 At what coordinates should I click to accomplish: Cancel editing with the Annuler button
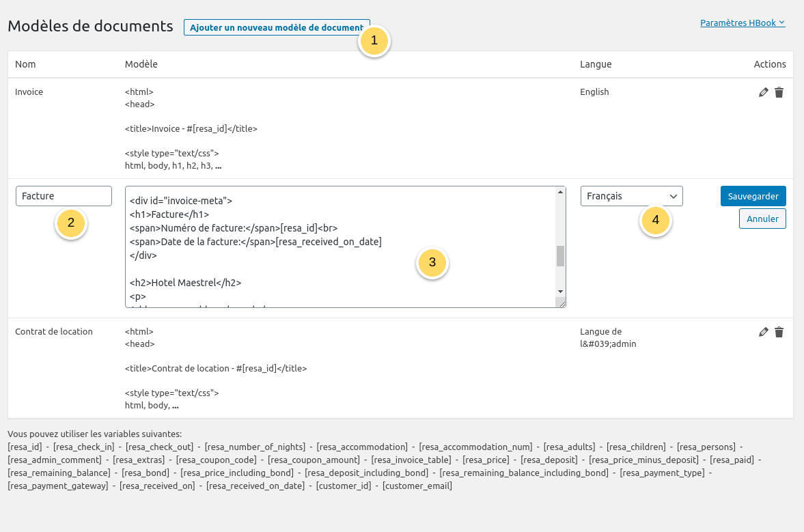(x=762, y=219)
